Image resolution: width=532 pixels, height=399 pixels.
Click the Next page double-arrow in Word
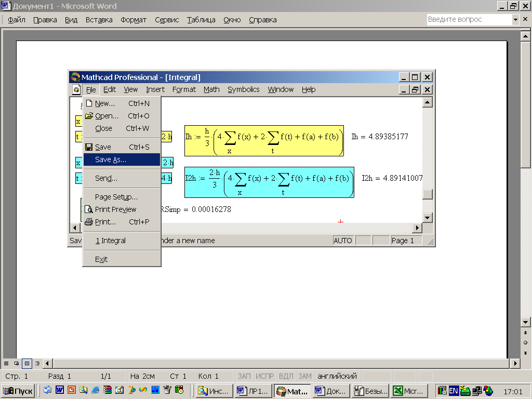click(x=525, y=353)
